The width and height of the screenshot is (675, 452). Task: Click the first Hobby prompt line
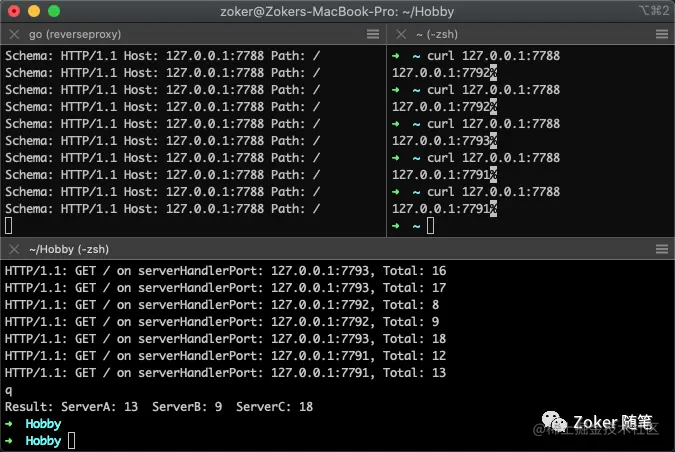[x=33, y=424]
